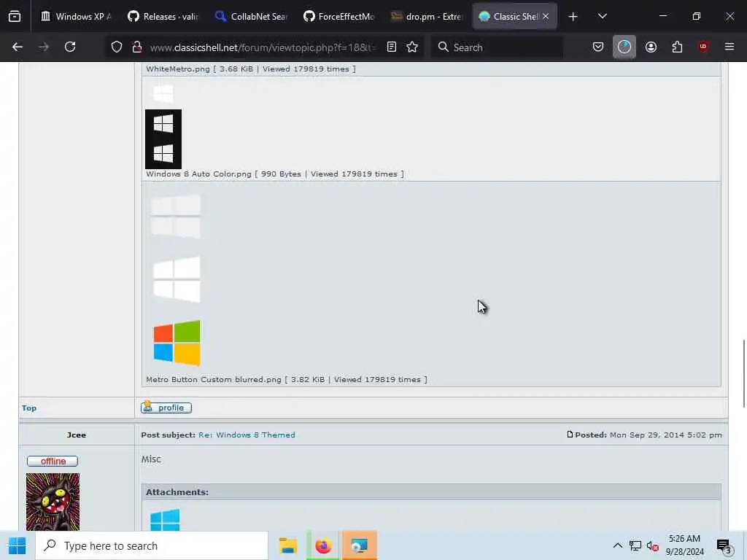Click the muted volume tray icon
The width and height of the screenshot is (747, 560).
point(653,545)
